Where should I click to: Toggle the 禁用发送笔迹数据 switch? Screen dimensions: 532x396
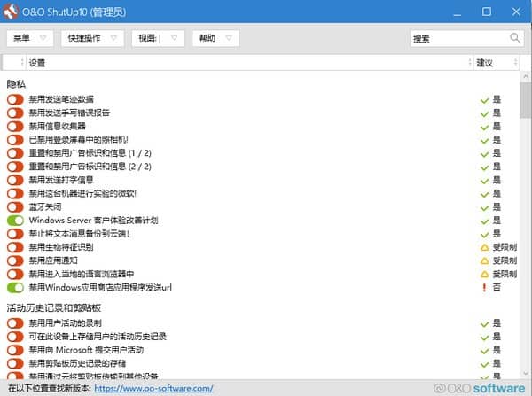coord(15,100)
